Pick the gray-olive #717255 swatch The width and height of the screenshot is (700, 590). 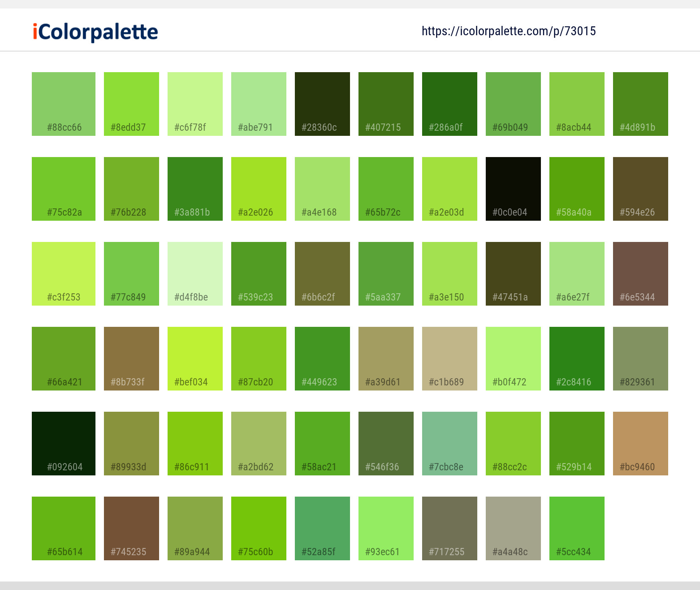pos(450,528)
